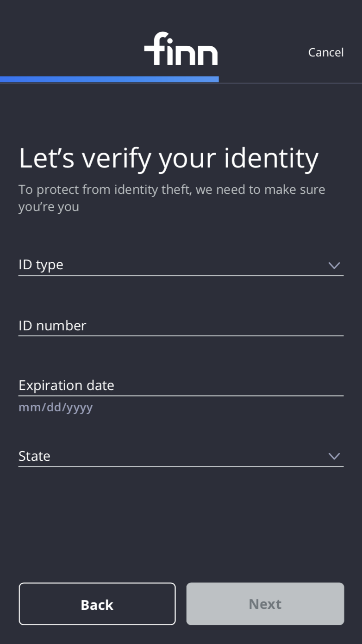The width and height of the screenshot is (362, 644).
Task: Click the identity theft explanation subtitle
Action: (172, 198)
